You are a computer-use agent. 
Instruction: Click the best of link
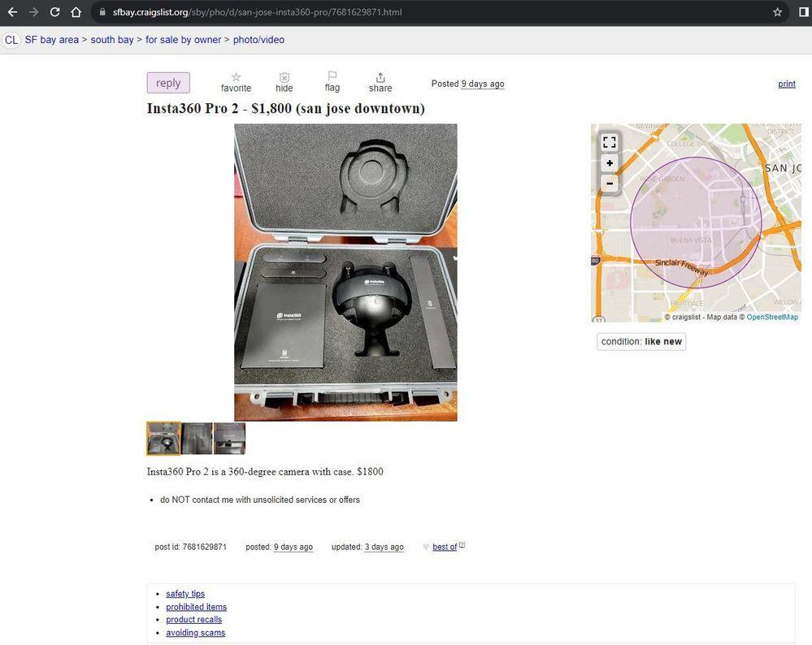(445, 548)
